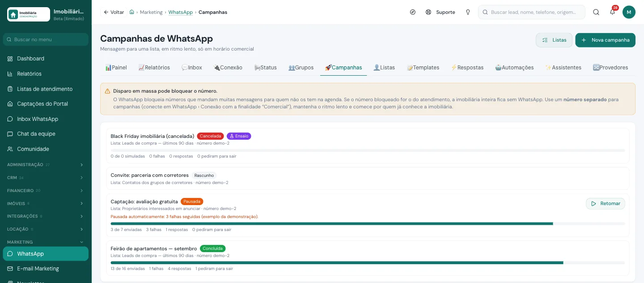Image resolution: width=644 pixels, height=283 pixels.
Task: Switch to the Status tab
Action: tap(265, 68)
